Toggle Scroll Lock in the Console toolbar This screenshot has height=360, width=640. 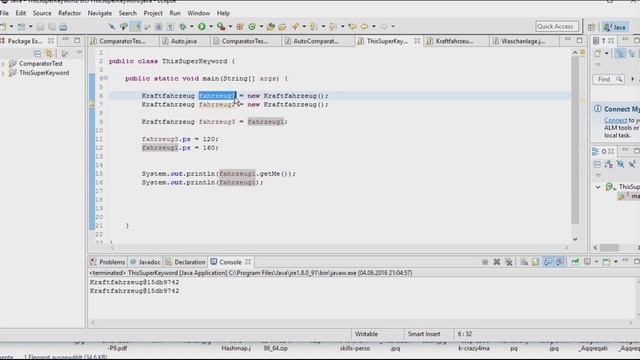536,262
